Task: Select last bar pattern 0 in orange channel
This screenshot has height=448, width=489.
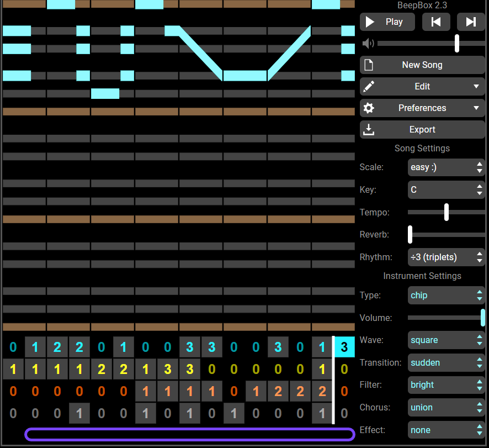Action: coord(344,391)
